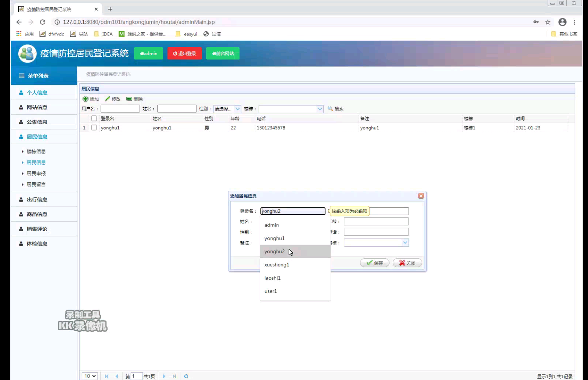Tick the header select-all checkbox
588x380 pixels.
pos(94,119)
